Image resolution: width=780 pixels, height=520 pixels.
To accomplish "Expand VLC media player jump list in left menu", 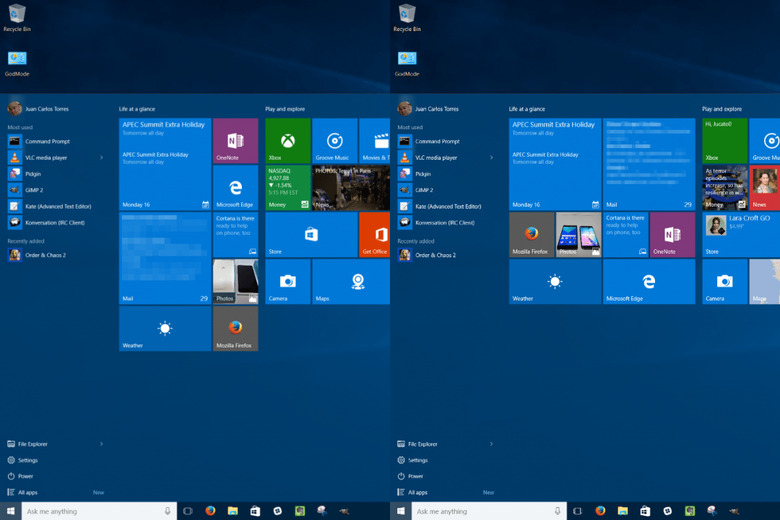I will point(101,157).
